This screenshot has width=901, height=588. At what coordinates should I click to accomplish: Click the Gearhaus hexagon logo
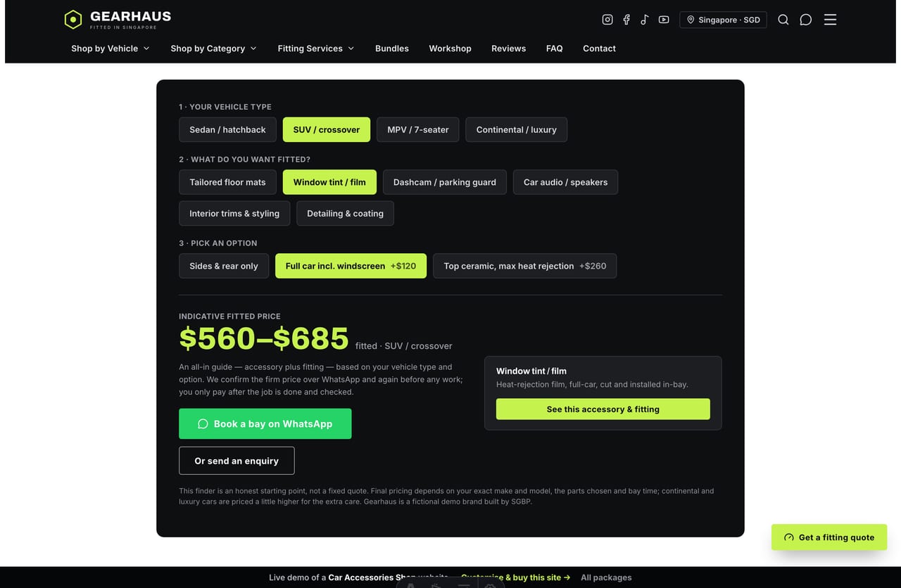click(73, 20)
